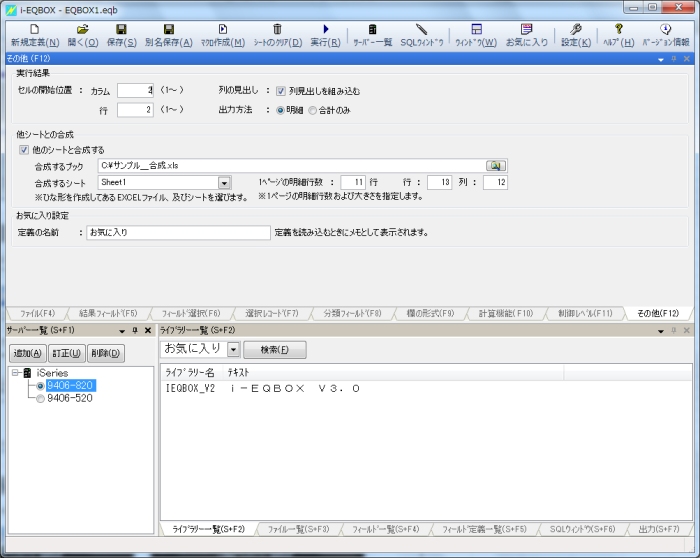Click the 訂正(U) edit server button
This screenshot has width=700, height=558.
click(67, 354)
